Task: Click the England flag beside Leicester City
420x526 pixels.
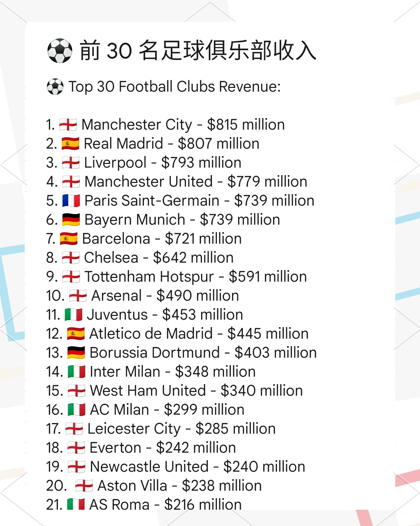Action: click(74, 429)
